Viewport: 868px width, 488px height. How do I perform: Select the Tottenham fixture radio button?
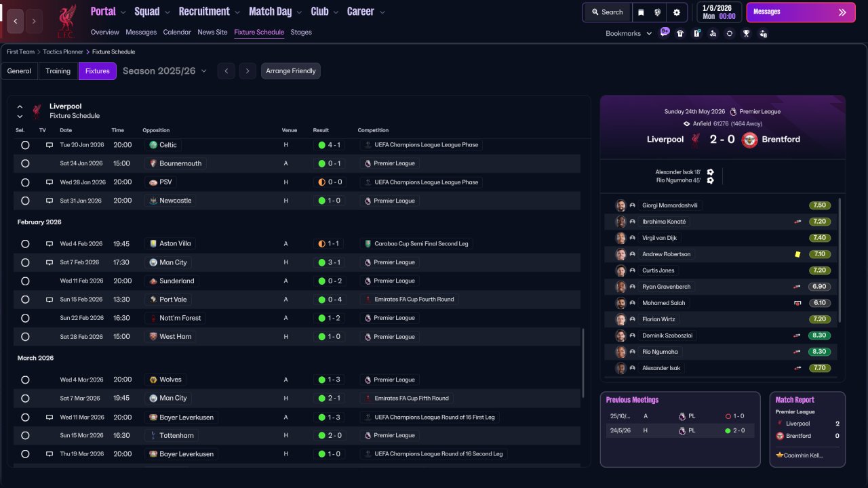point(25,435)
